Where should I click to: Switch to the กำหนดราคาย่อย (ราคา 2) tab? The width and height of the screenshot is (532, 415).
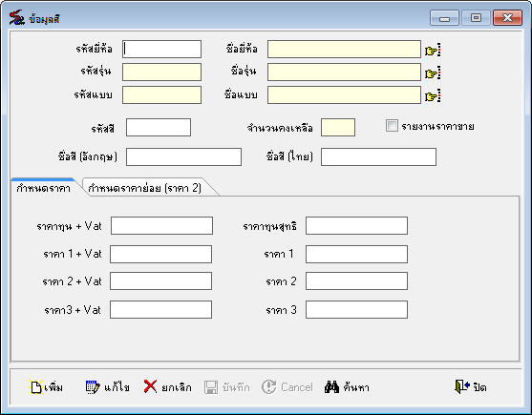click(x=144, y=188)
